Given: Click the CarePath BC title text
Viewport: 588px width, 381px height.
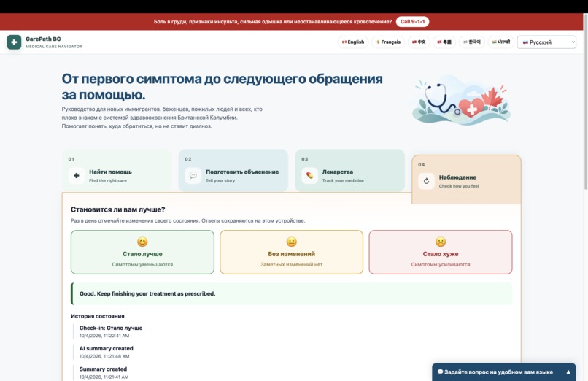Looking at the screenshot, I should (x=43, y=39).
